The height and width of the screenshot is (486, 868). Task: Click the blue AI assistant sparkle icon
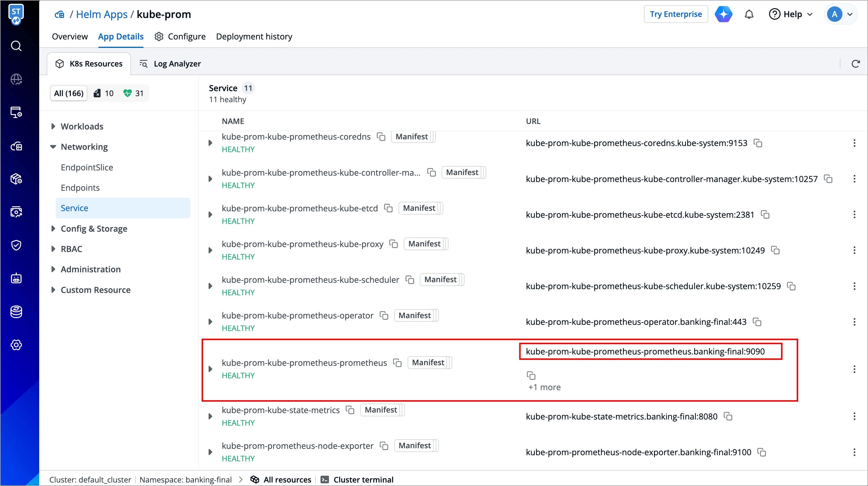723,15
